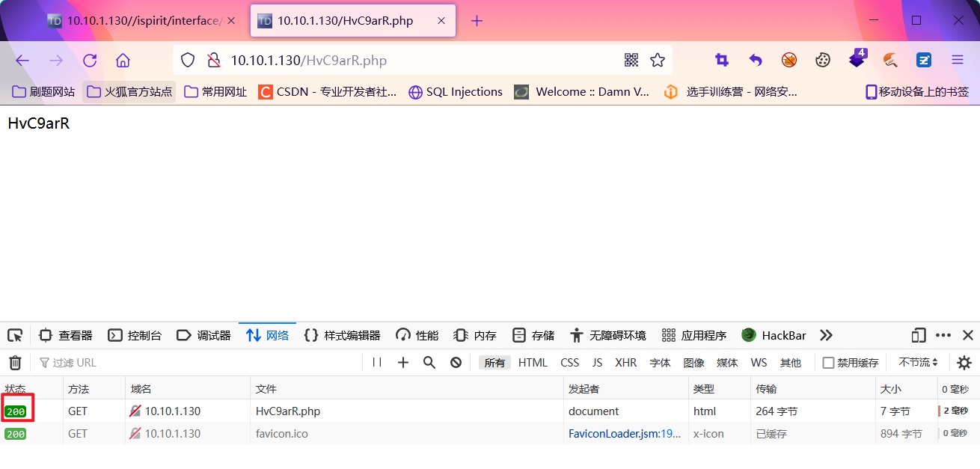Viewport: 980px width, 469px height.
Task: Close the HvC9arR.php tab
Action: [441, 21]
